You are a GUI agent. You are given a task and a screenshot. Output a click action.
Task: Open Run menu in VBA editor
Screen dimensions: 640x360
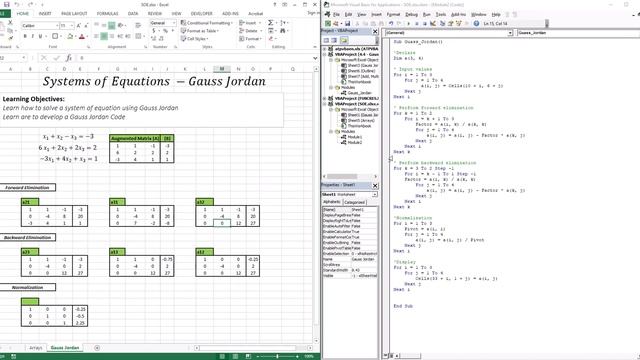pyautogui.click(x=427, y=14)
